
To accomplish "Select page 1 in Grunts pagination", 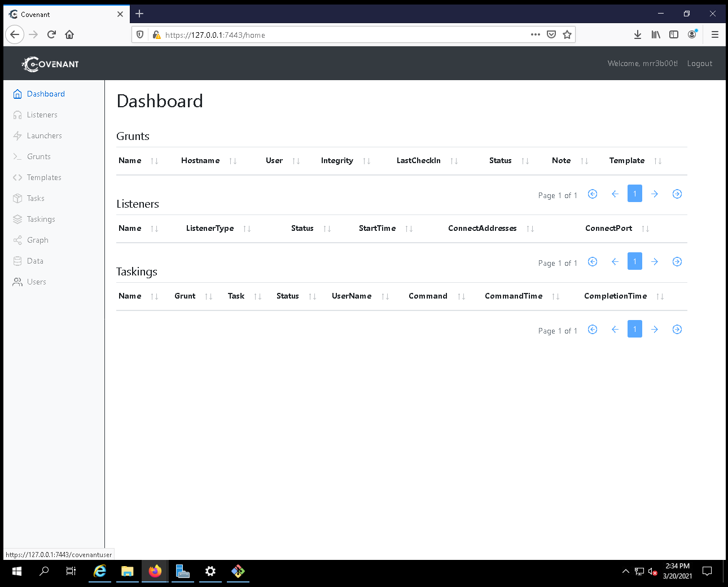I will point(635,194).
